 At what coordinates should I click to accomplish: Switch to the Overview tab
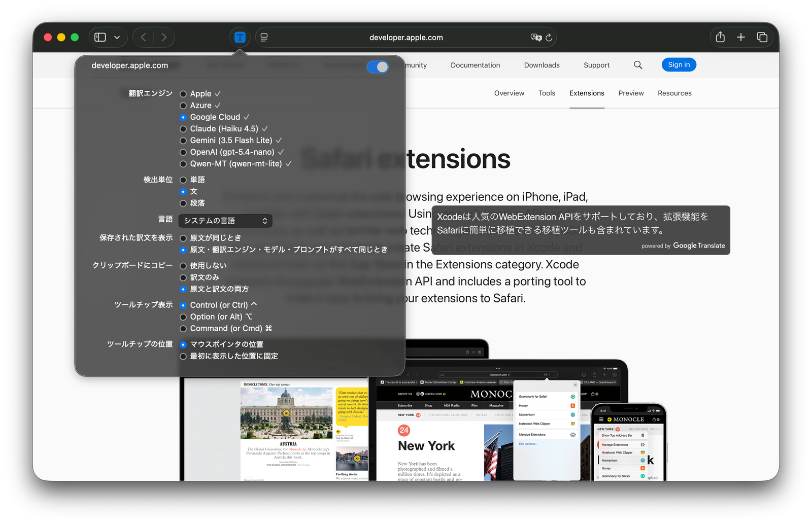(x=509, y=93)
